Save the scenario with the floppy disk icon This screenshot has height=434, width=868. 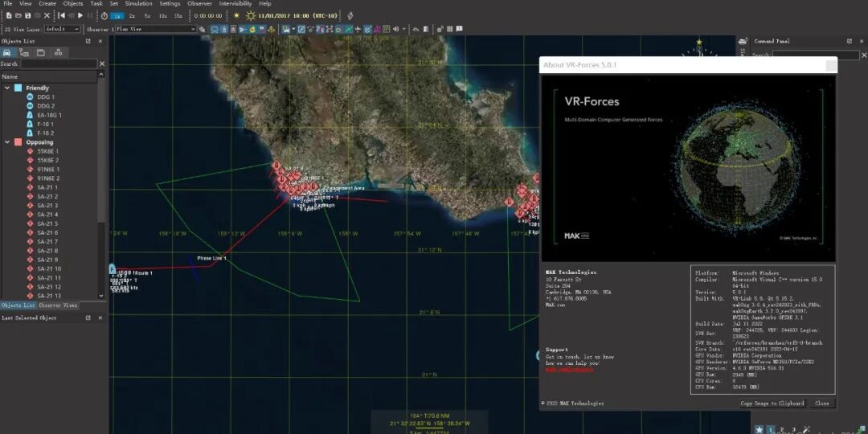pos(27,15)
